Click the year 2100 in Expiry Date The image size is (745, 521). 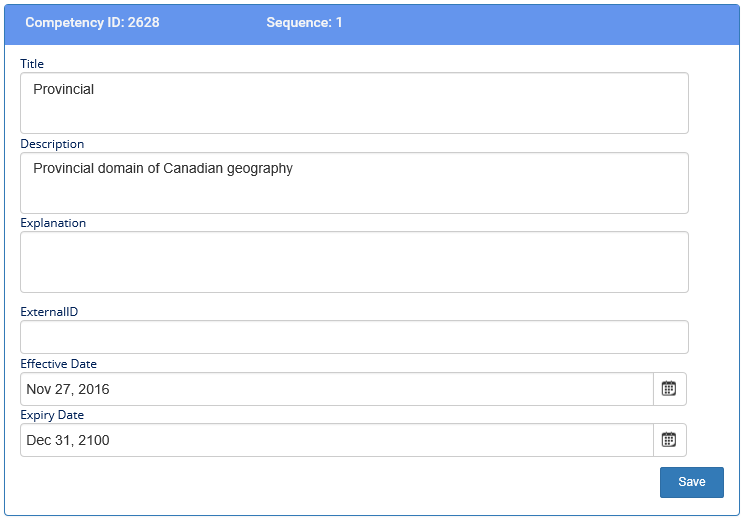[x=94, y=441]
